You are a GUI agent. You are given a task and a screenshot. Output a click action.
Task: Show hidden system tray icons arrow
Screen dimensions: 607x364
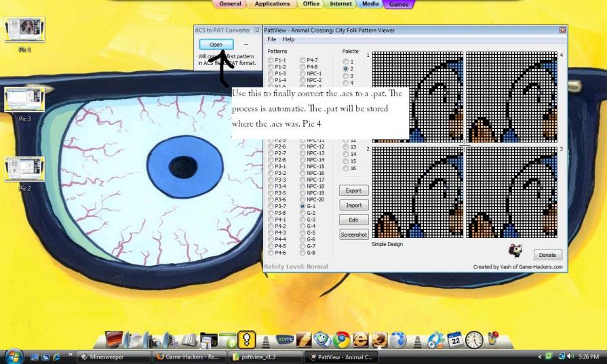point(540,357)
